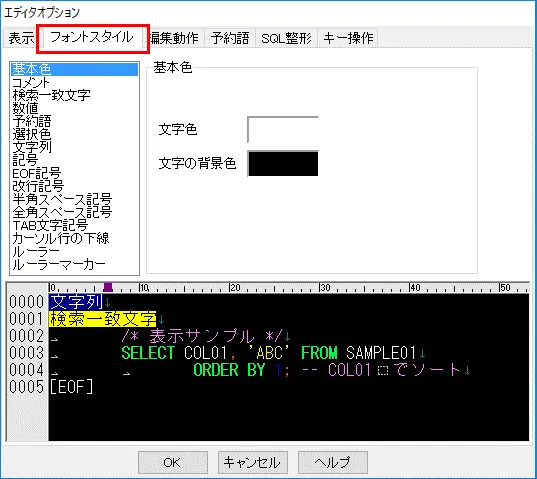Click the FROM keyword in preview

(x=319, y=353)
